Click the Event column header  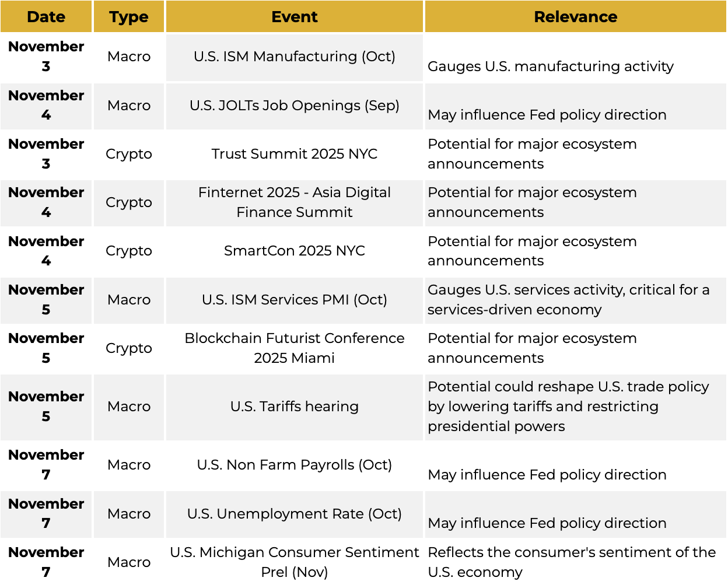pos(294,17)
